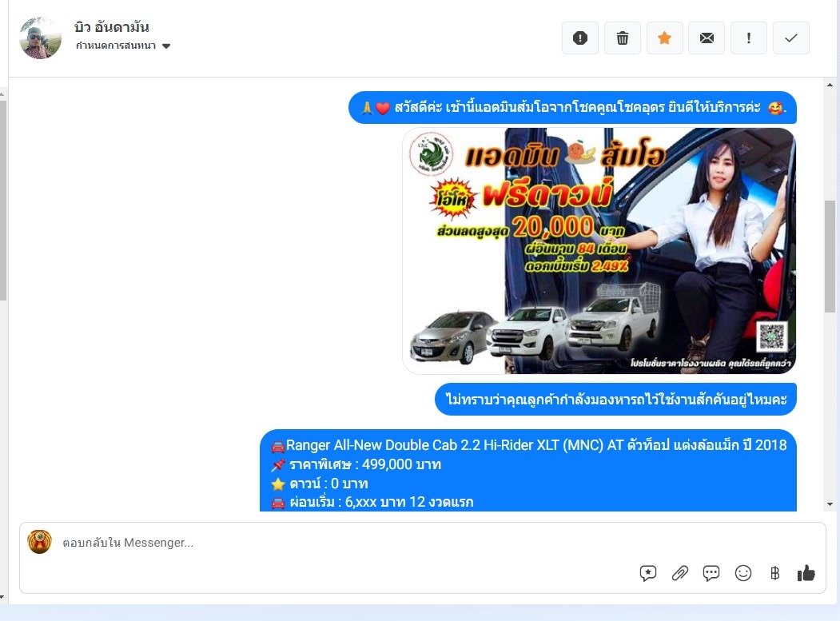Click the ดาวน์ : 0 บาท line
This screenshot has height=621, width=840.
coord(320,484)
